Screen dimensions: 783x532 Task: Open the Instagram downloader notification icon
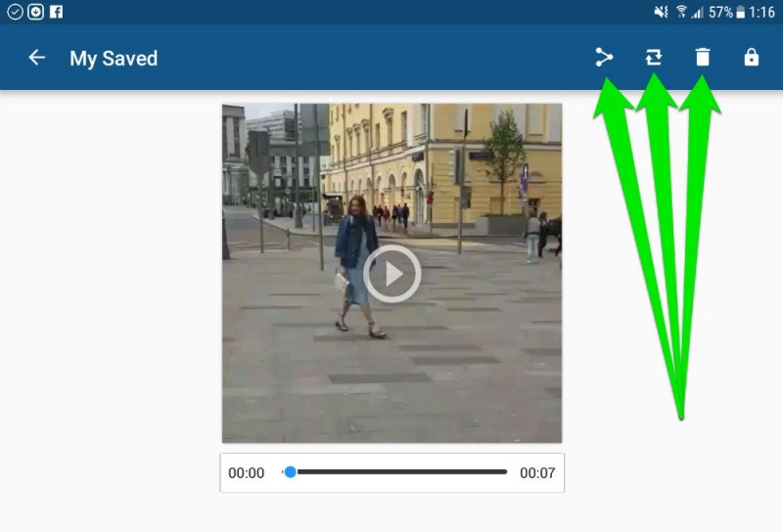[x=35, y=12]
